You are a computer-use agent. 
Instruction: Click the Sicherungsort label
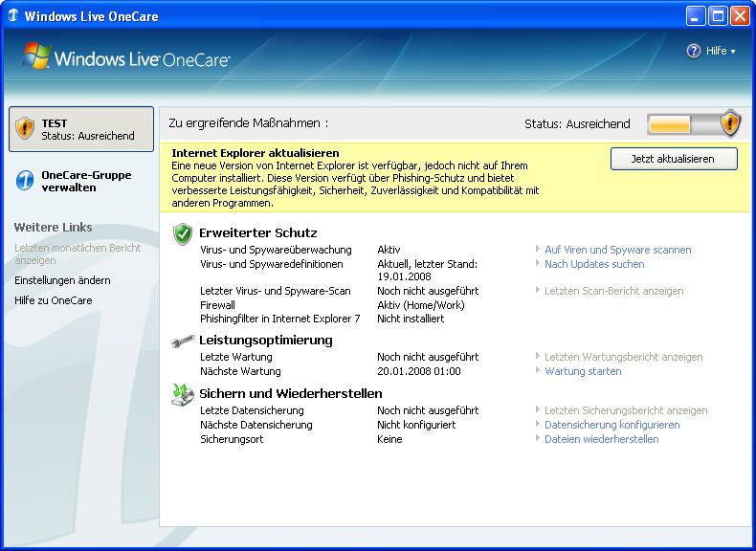coord(232,439)
